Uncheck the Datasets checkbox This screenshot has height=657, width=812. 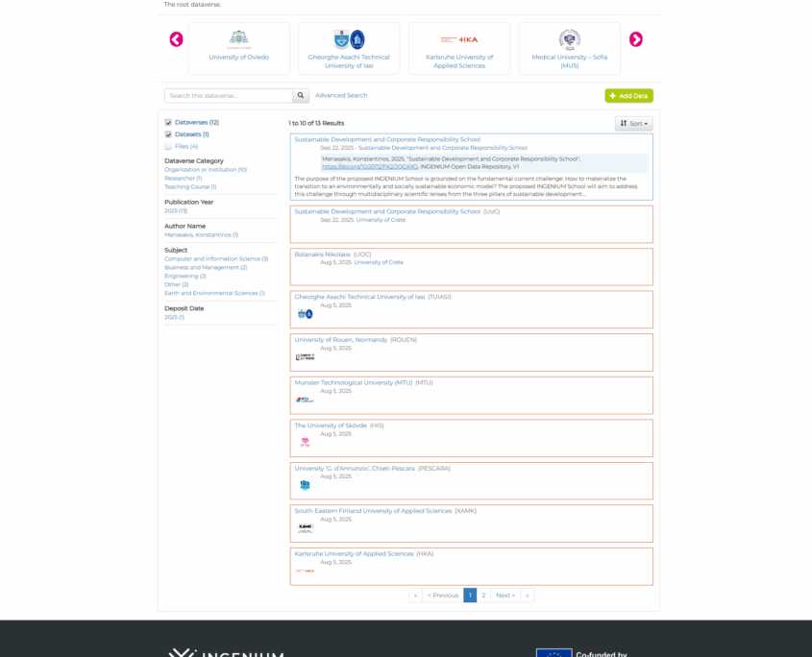click(x=168, y=134)
